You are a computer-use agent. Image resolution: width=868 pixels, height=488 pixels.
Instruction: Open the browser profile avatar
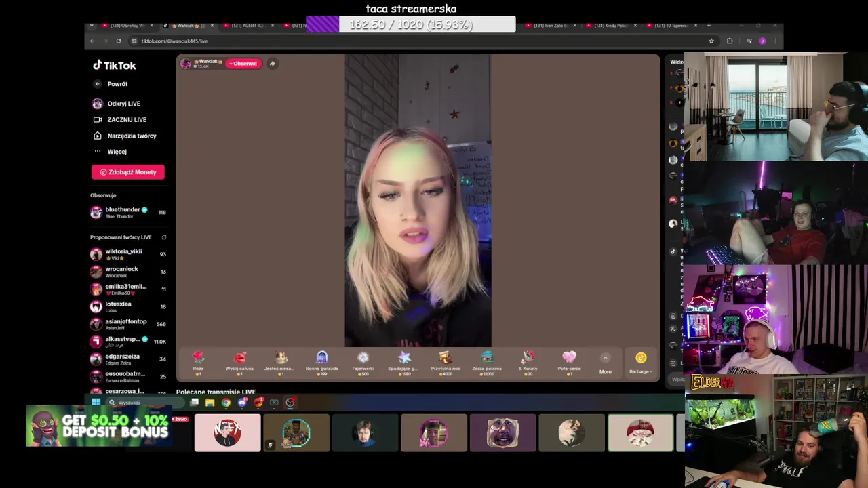762,41
